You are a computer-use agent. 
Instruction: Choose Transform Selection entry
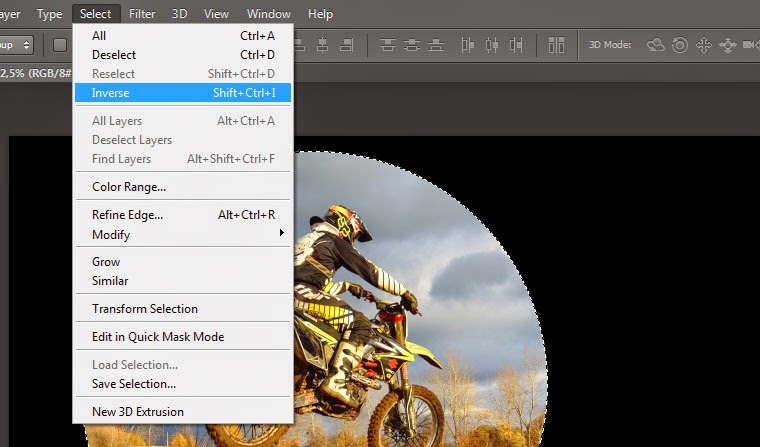pos(183,309)
